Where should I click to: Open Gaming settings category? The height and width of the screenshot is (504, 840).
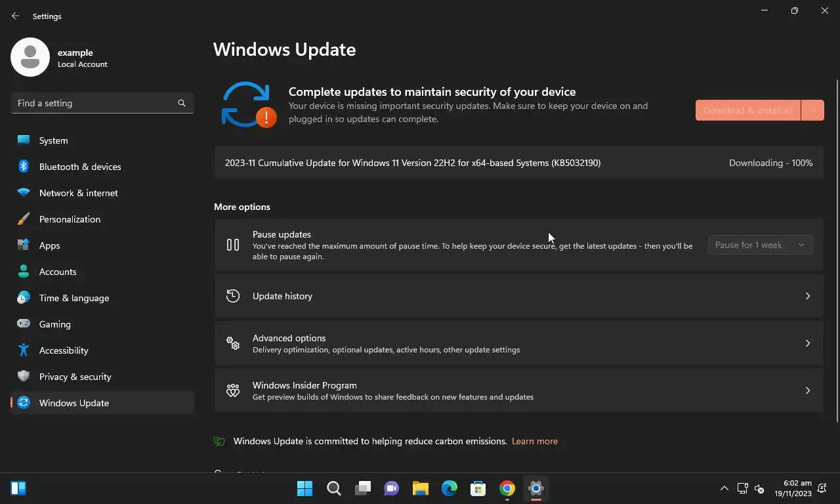(x=102, y=324)
